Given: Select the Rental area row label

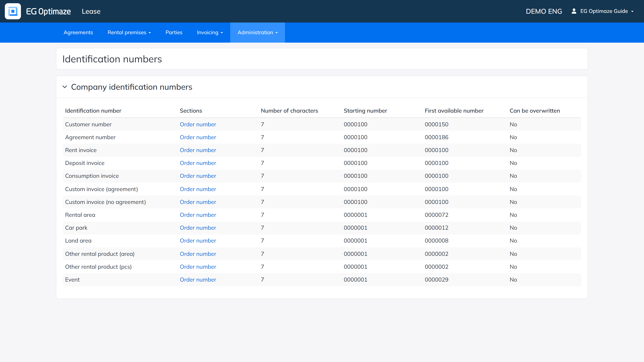Looking at the screenshot, I should [x=80, y=215].
